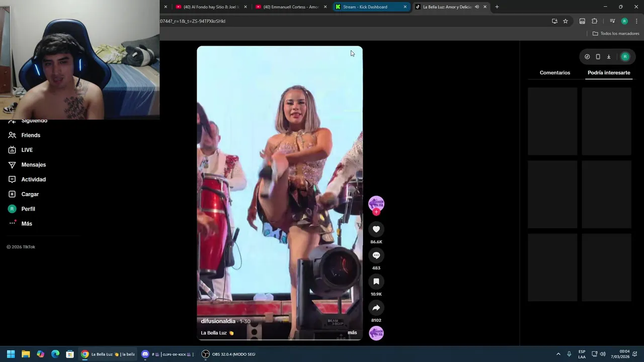Open the Friends sidebar icon
Screen dimensions: 644x362
pos(12,135)
